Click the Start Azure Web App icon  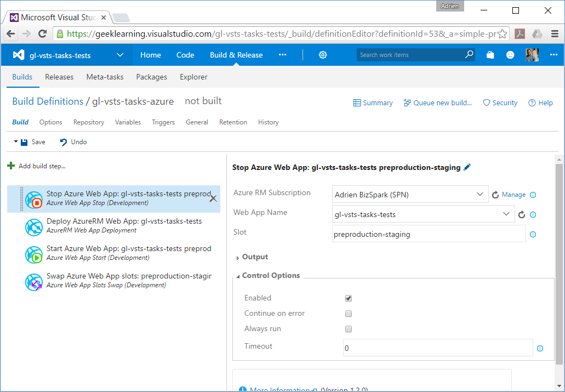[34, 254]
